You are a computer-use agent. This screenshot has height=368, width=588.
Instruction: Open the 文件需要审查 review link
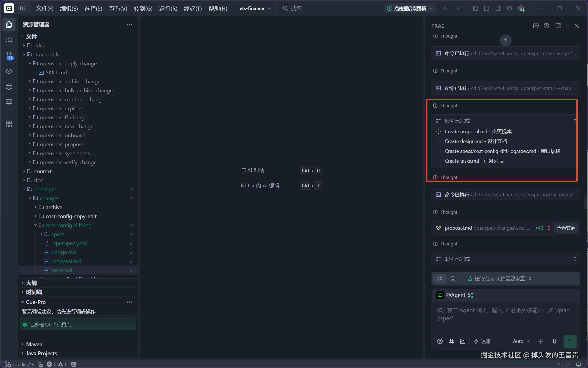click(x=510, y=278)
